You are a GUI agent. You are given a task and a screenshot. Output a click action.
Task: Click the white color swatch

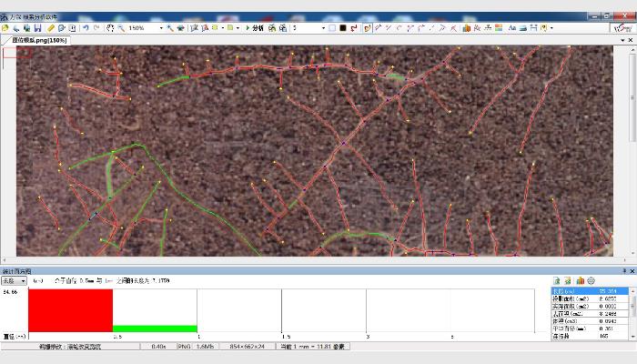tap(331, 28)
